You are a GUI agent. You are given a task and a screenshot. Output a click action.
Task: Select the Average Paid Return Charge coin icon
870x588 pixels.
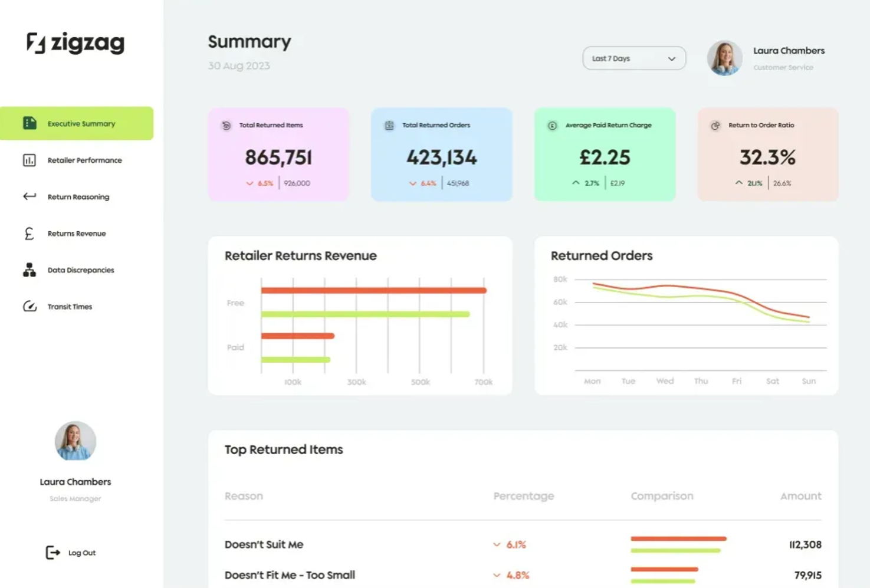point(551,125)
